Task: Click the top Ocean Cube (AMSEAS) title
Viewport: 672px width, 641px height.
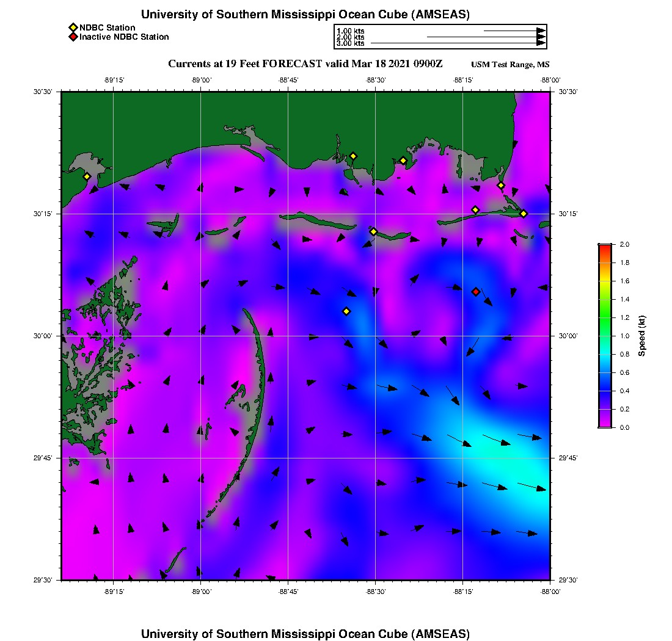Action: point(305,15)
